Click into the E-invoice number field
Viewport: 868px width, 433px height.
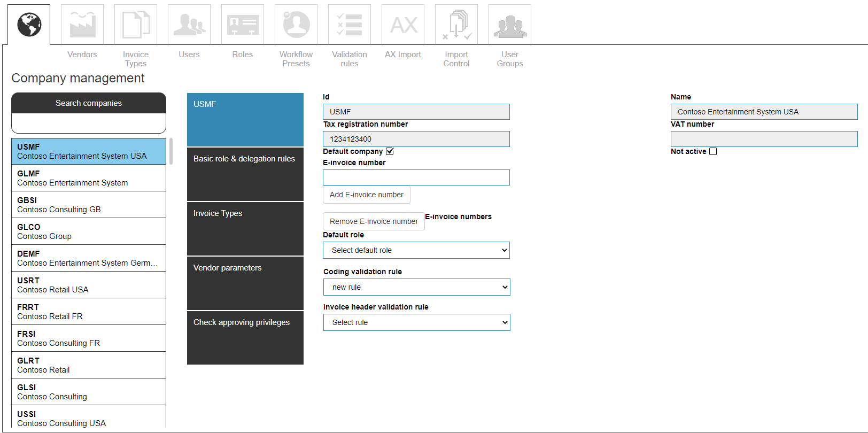[416, 177]
